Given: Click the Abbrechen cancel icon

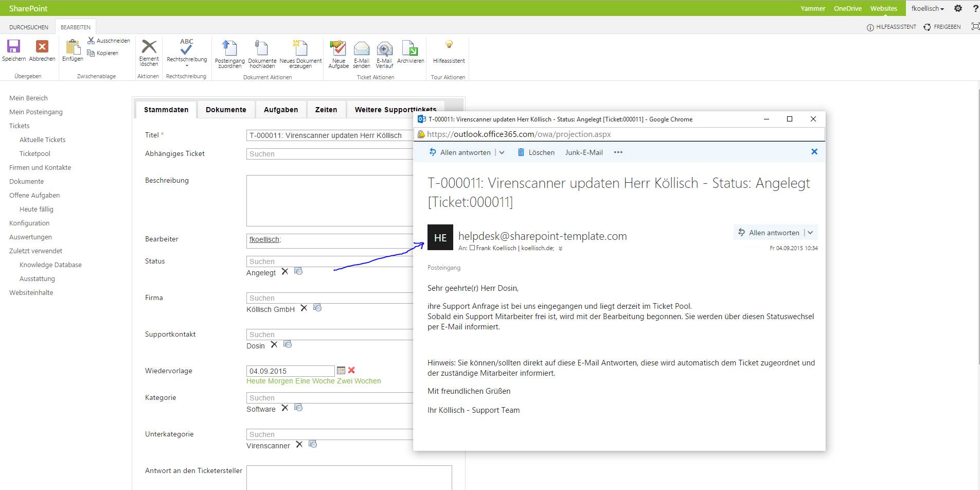Looking at the screenshot, I should [x=42, y=47].
